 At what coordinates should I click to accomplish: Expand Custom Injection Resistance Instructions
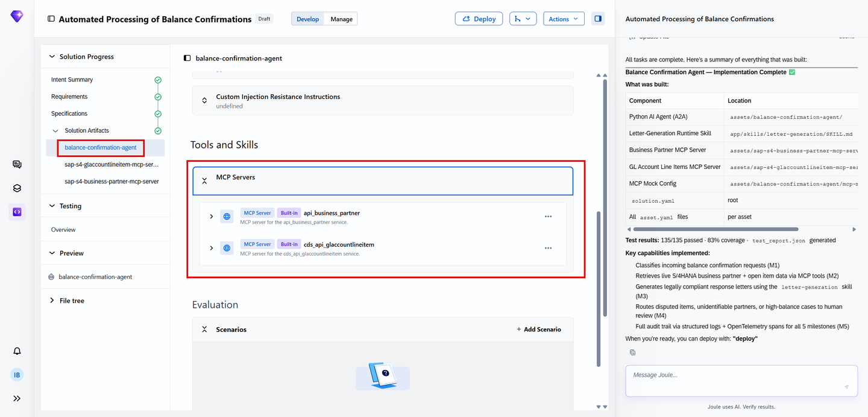[204, 100]
